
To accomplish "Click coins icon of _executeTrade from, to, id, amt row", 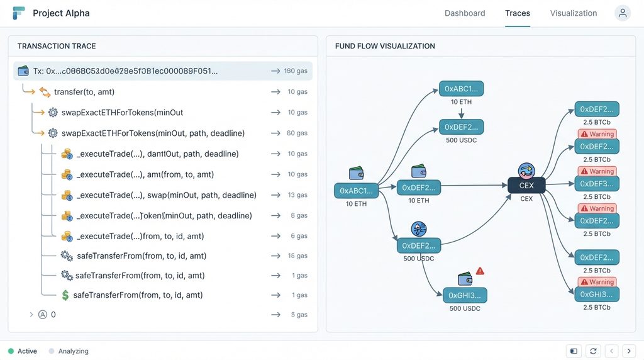I will pos(67,236).
